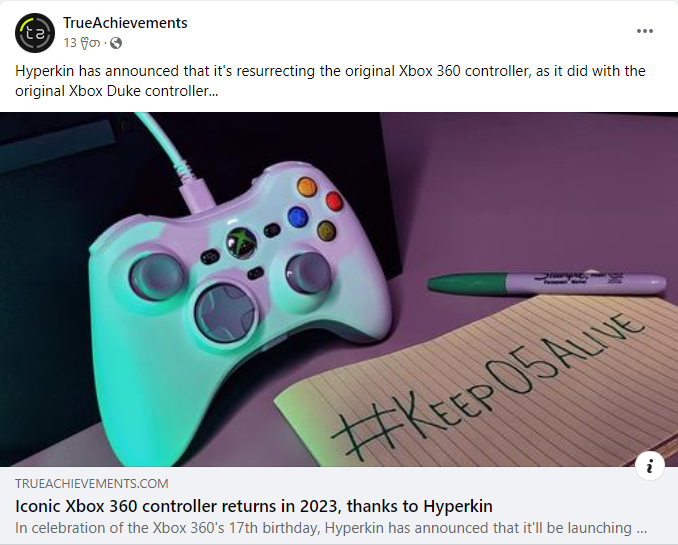This screenshot has height=545, width=678.
Task: Click the blue X button on controller
Action: 298,217
